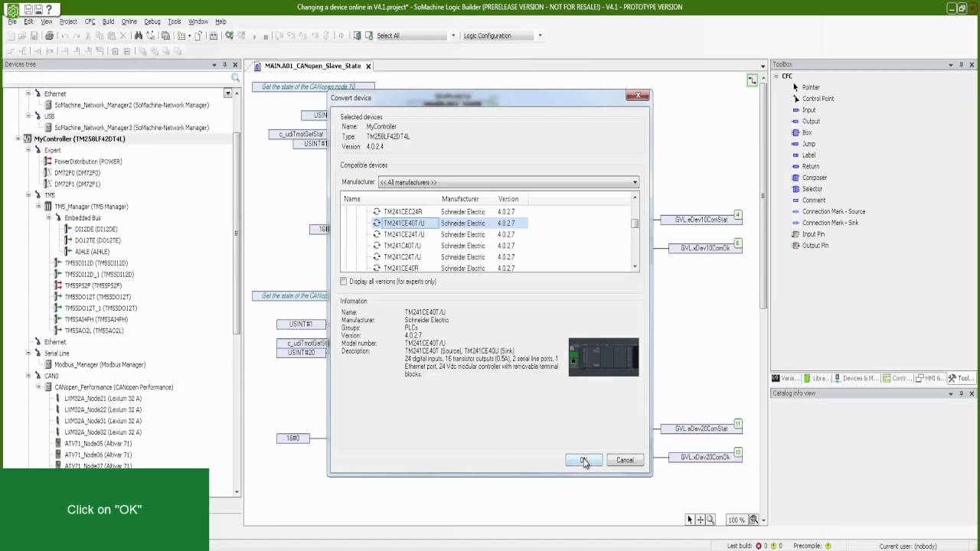Viewport: 980px width, 551px height.
Task: Select TM241CE24T/U device row
Action: 449,234
